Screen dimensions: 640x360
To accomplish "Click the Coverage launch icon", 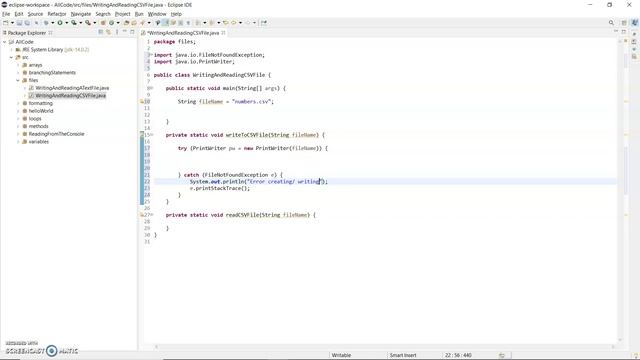I will tap(74, 23).
